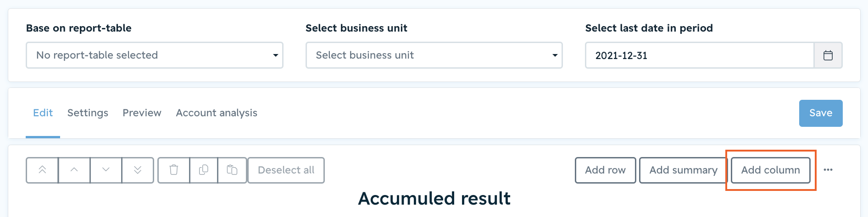Focus the 2021-12-31 date field
This screenshot has height=217, width=868.
[700, 55]
